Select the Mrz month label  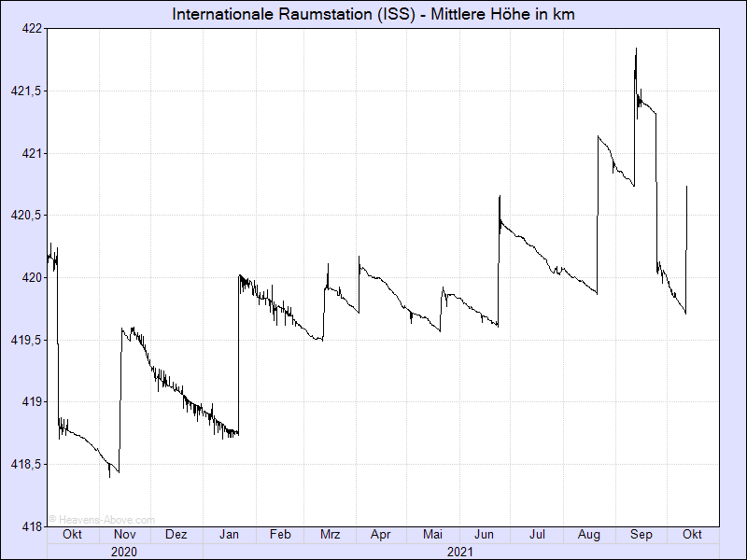(x=330, y=535)
